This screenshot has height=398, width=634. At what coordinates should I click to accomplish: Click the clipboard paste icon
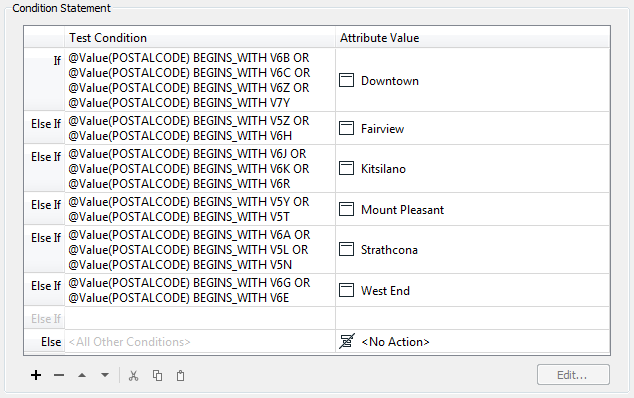click(x=180, y=376)
